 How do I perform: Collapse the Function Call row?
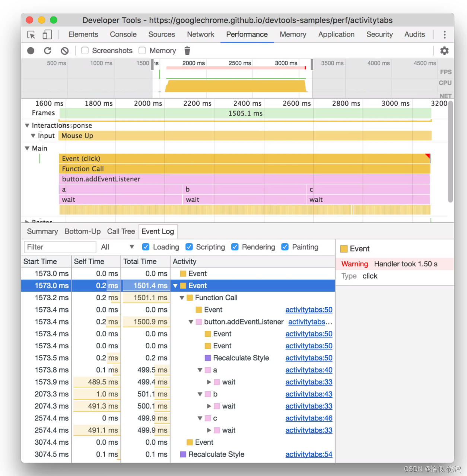[x=182, y=298]
